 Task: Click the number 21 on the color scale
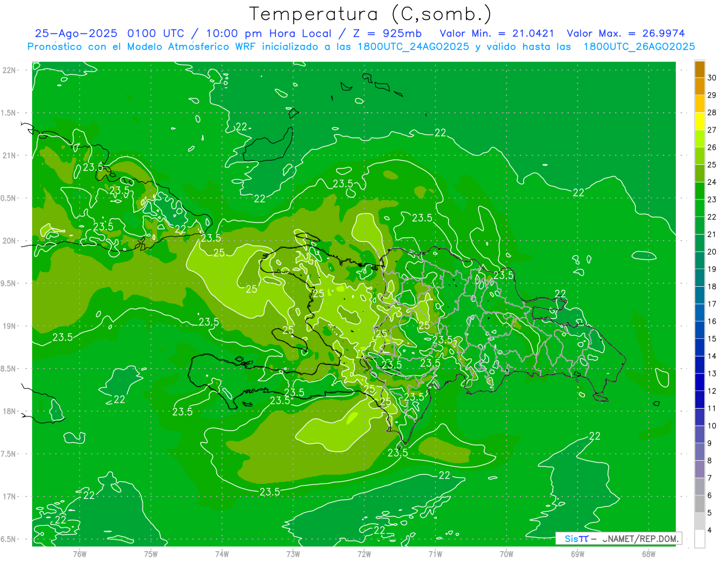pyautogui.click(x=712, y=234)
